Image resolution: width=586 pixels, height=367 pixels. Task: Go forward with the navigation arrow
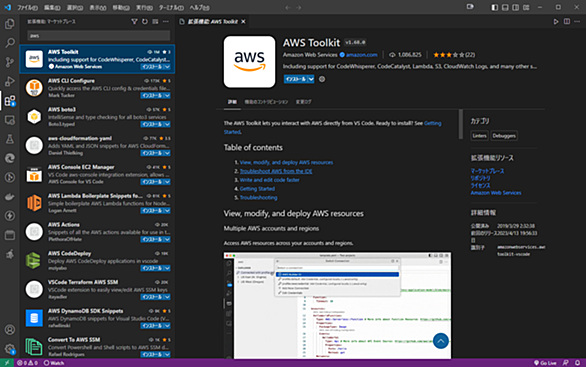299,7
